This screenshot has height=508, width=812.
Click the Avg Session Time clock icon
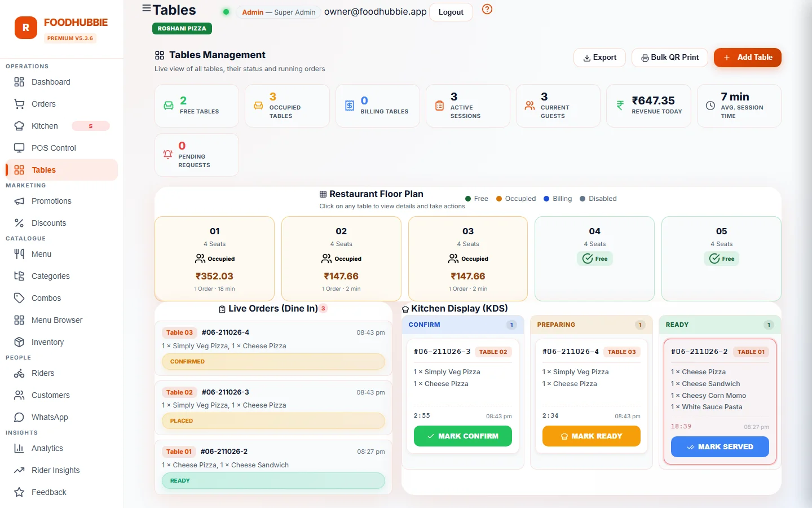710,106
